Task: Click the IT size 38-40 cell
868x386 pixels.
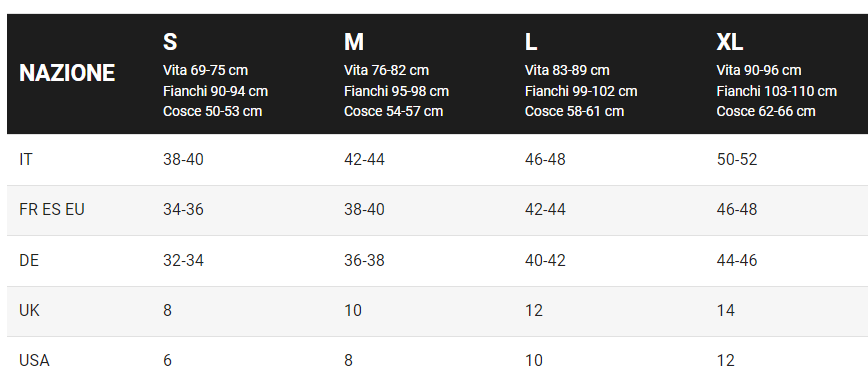Action: pos(183,159)
